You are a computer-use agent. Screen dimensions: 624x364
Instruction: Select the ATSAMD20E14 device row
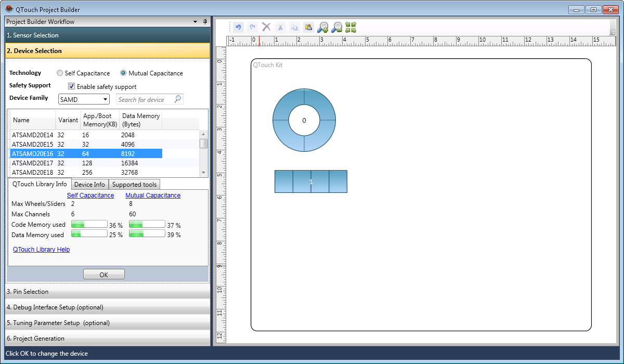tap(86, 135)
